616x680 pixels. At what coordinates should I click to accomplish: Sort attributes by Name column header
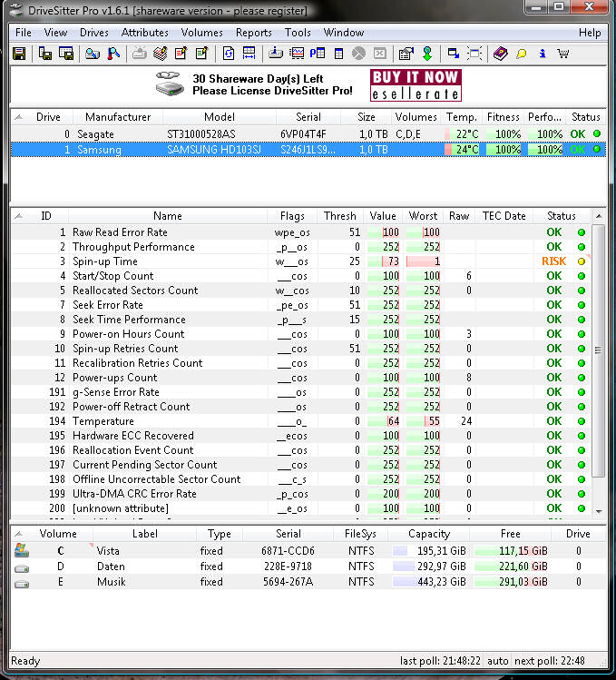tap(168, 216)
